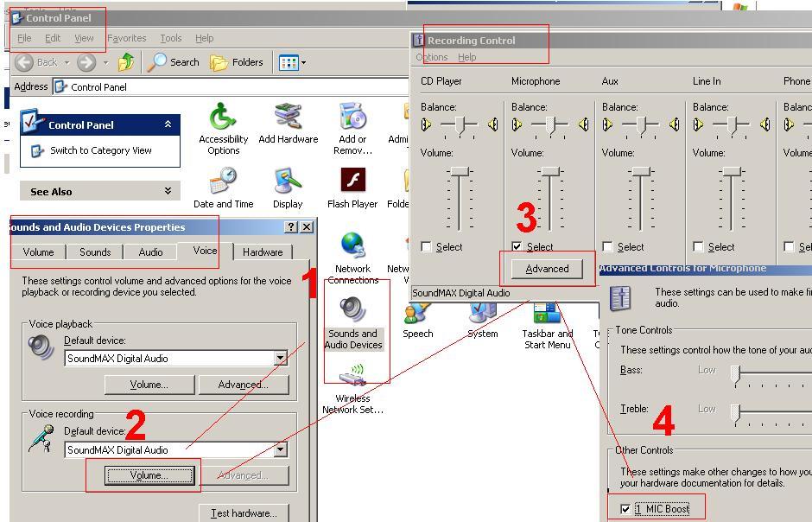Click the Microphone balance slider handle

pos(550,126)
